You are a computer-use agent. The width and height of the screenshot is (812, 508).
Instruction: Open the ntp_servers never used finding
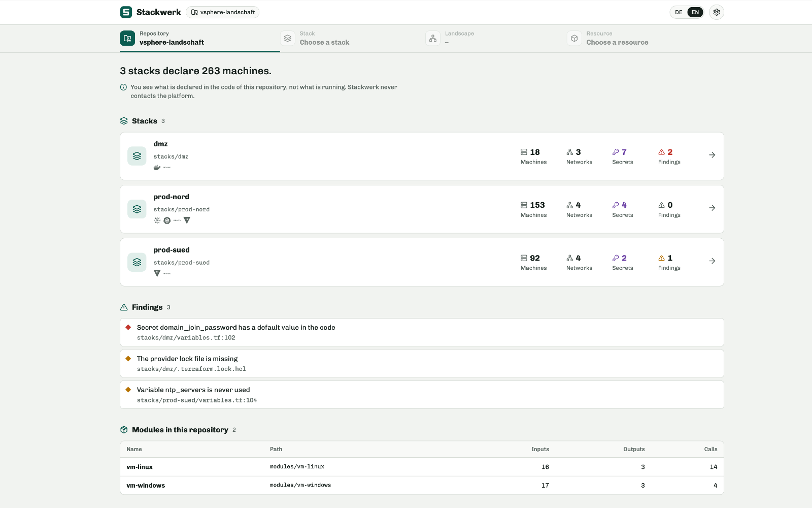click(422, 395)
